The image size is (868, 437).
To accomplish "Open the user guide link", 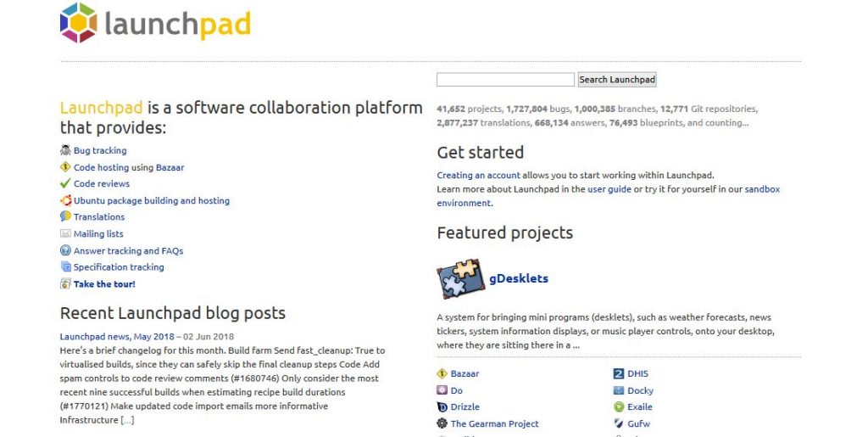I will click(609, 189).
